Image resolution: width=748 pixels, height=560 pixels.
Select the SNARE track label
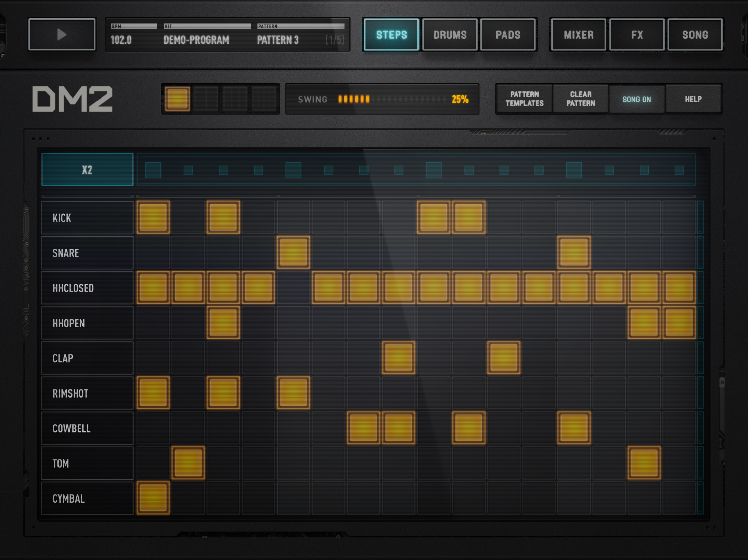point(87,253)
